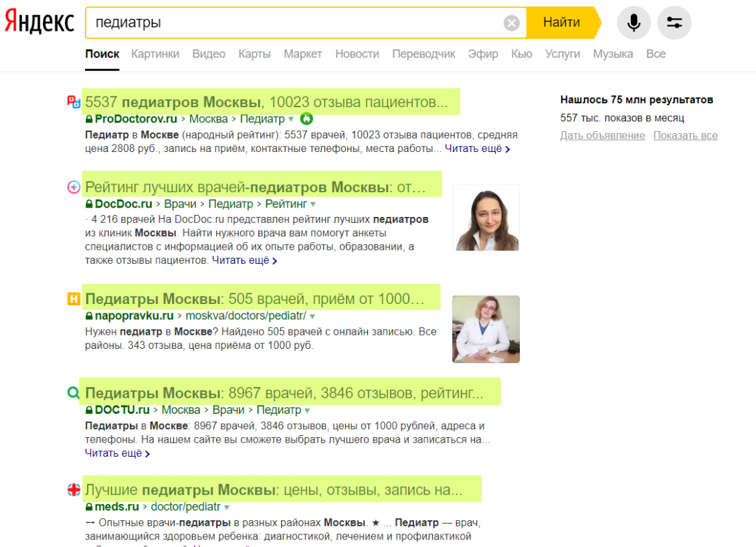Expand 'Читать ещё' in the DOCTU snippet
Screen dimensions: 756x547
[x=117, y=453]
